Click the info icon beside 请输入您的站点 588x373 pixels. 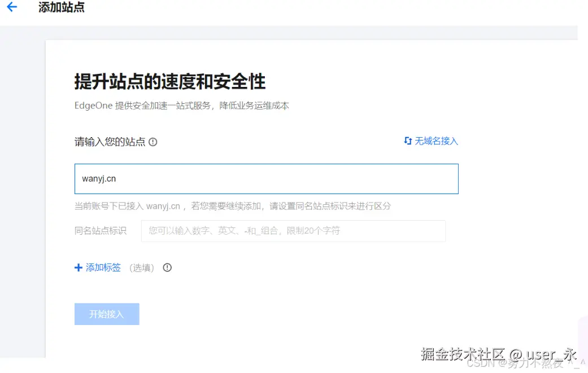point(153,142)
